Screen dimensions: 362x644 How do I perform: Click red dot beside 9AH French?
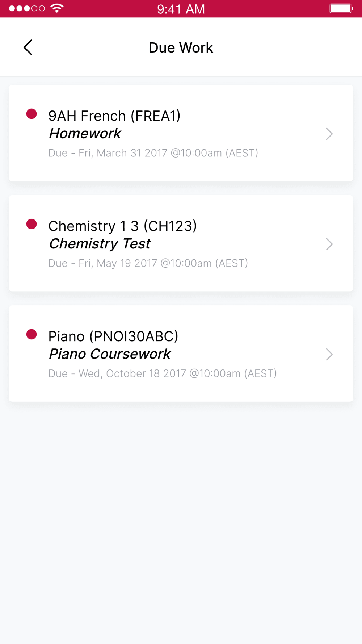pos(31,114)
